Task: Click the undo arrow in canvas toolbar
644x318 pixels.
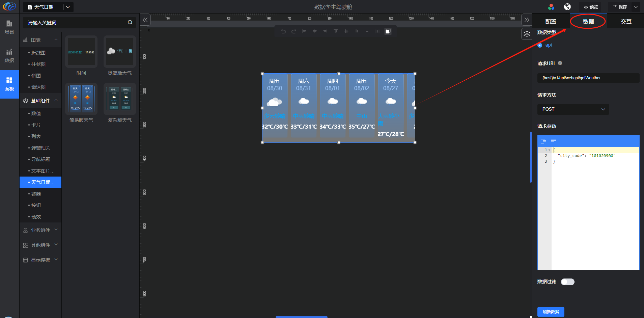Action: [x=283, y=31]
